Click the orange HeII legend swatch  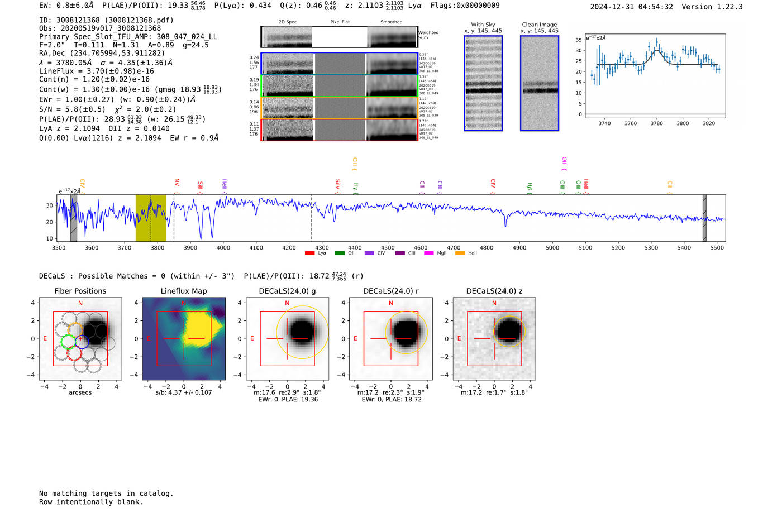[460, 253]
